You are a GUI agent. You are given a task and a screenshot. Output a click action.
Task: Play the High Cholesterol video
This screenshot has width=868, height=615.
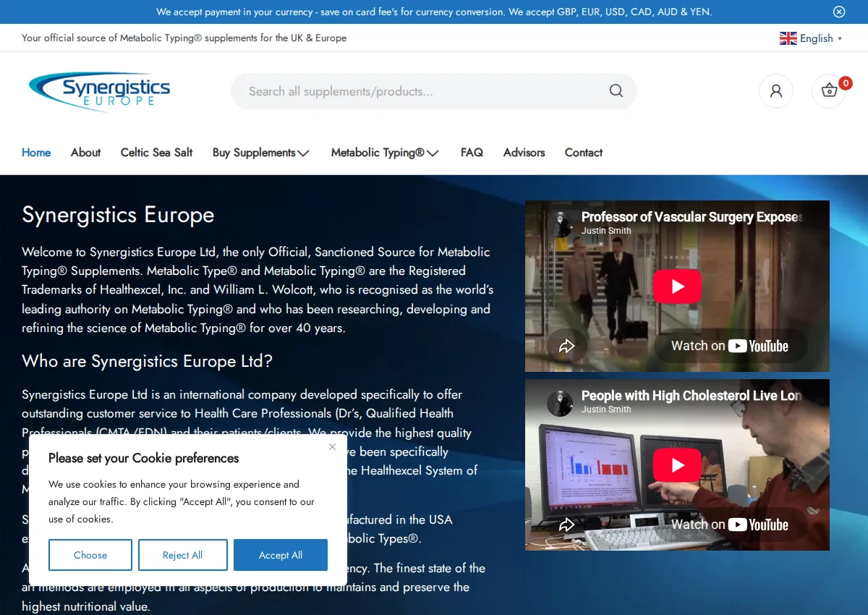pos(677,465)
